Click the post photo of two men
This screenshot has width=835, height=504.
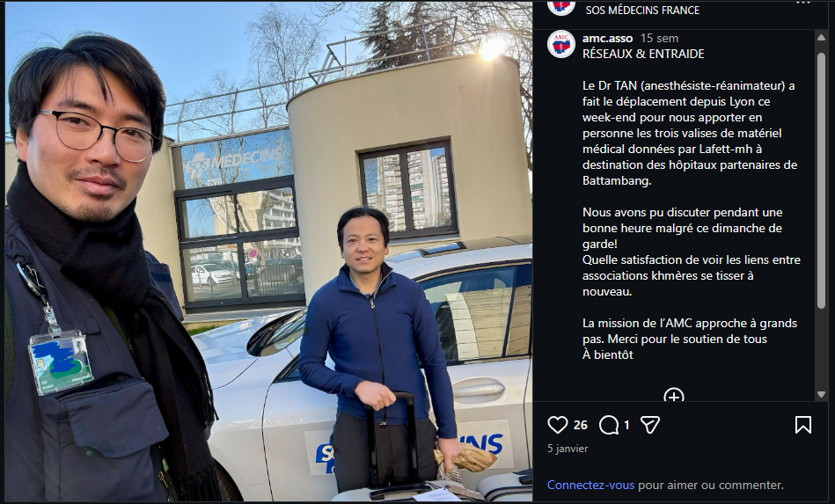pyautogui.click(x=268, y=252)
